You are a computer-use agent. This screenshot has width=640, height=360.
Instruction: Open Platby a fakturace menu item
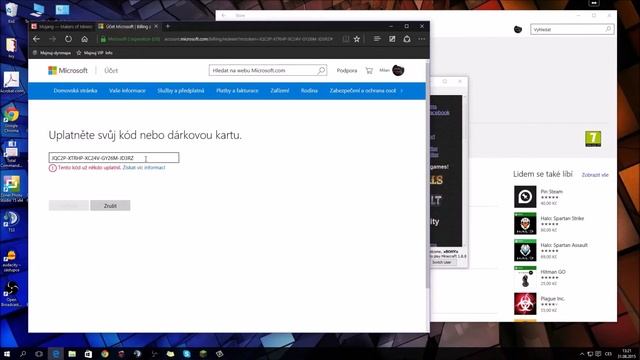237,91
